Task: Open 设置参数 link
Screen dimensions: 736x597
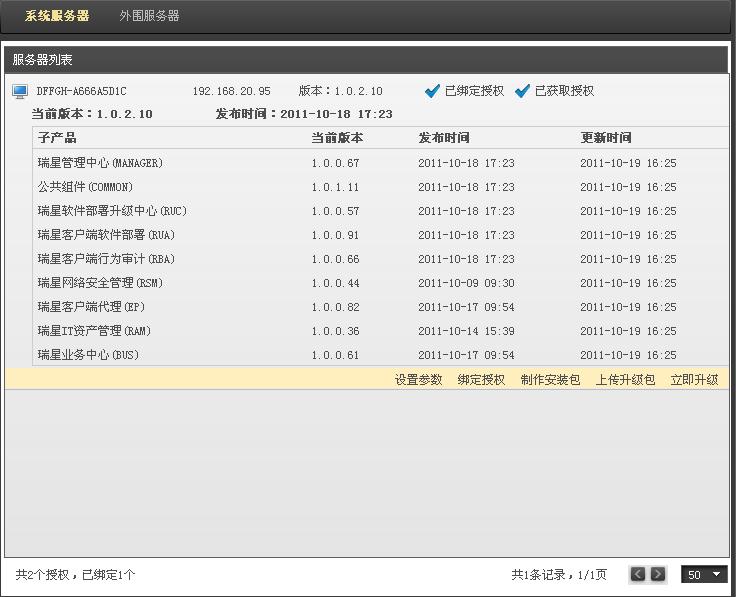Action: click(x=419, y=379)
